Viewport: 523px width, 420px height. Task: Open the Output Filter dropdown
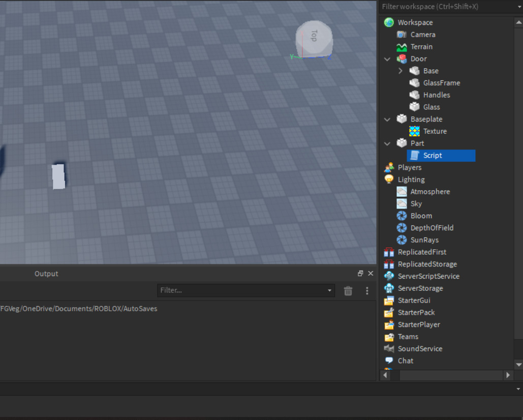pyautogui.click(x=328, y=291)
